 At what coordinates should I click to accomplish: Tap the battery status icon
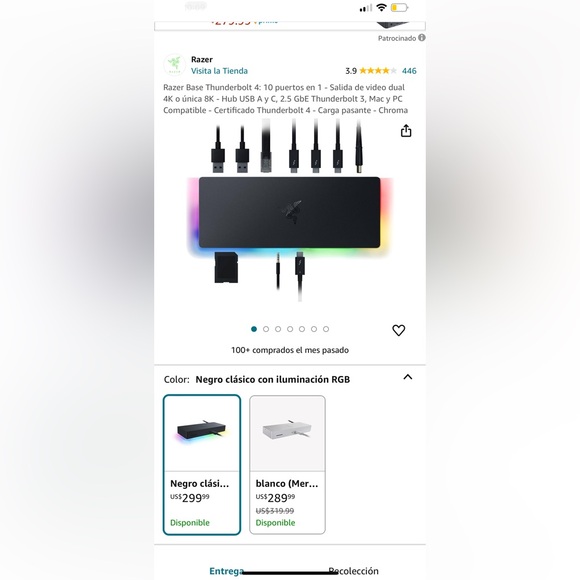point(399,7)
